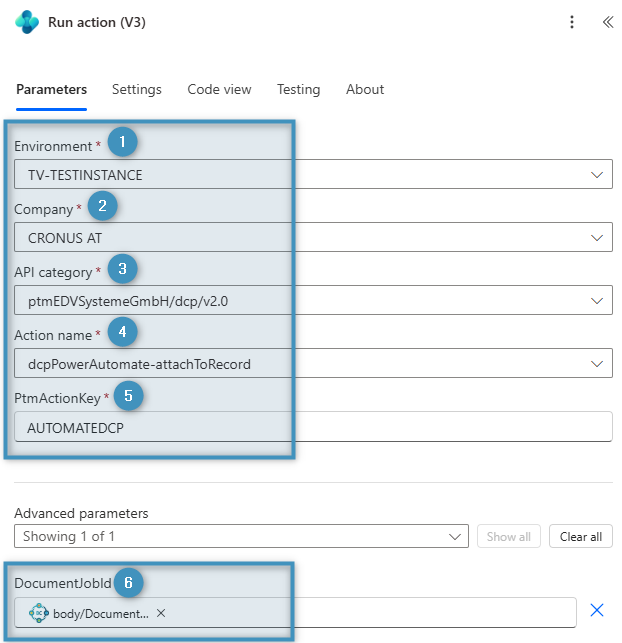The height and width of the screenshot is (643, 622).
Task: Open the Code view tab
Action: click(219, 89)
